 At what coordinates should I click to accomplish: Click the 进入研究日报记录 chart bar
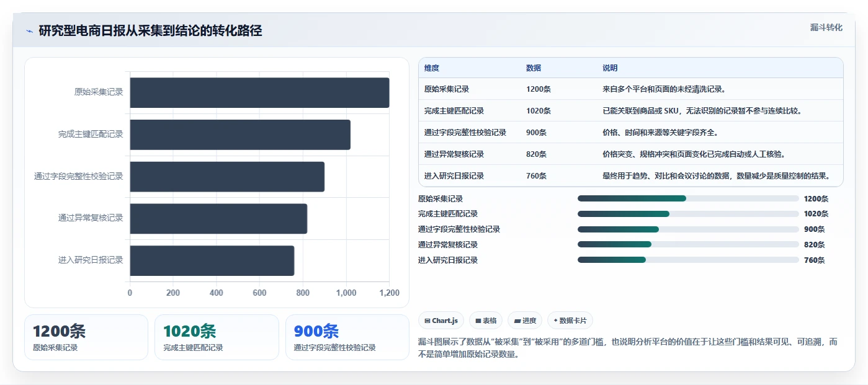click(212, 260)
